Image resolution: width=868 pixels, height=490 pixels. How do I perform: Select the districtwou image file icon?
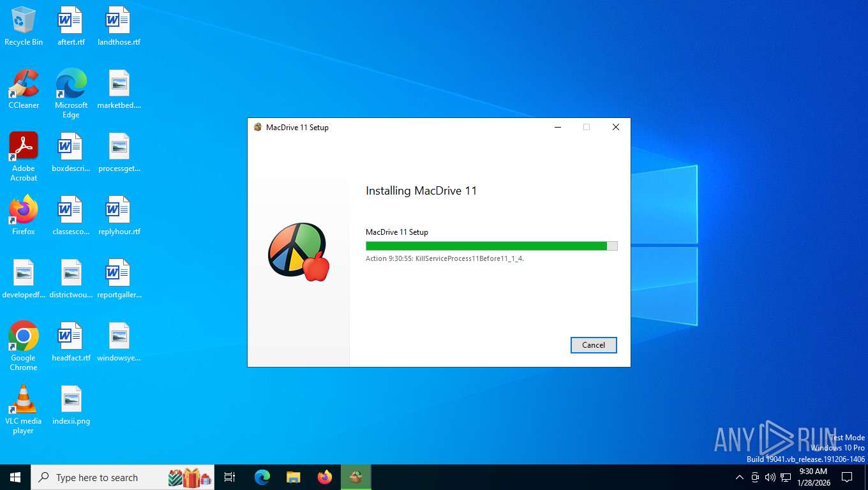click(x=71, y=279)
